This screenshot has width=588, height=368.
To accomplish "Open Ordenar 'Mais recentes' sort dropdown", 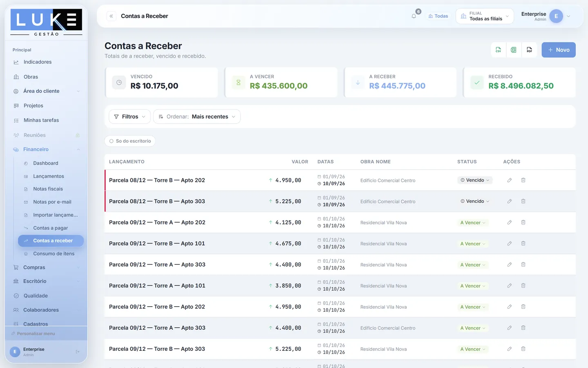I will click(x=197, y=117).
